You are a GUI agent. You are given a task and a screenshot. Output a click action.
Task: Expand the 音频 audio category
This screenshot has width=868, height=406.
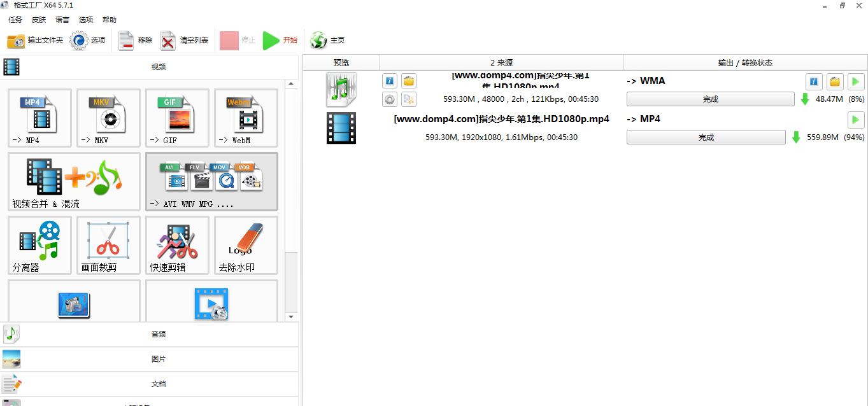click(x=149, y=334)
